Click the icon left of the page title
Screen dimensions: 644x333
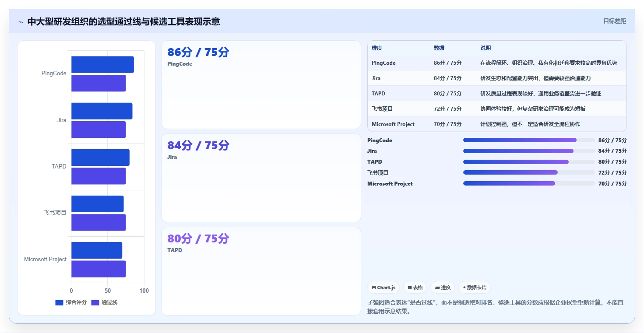(x=21, y=22)
